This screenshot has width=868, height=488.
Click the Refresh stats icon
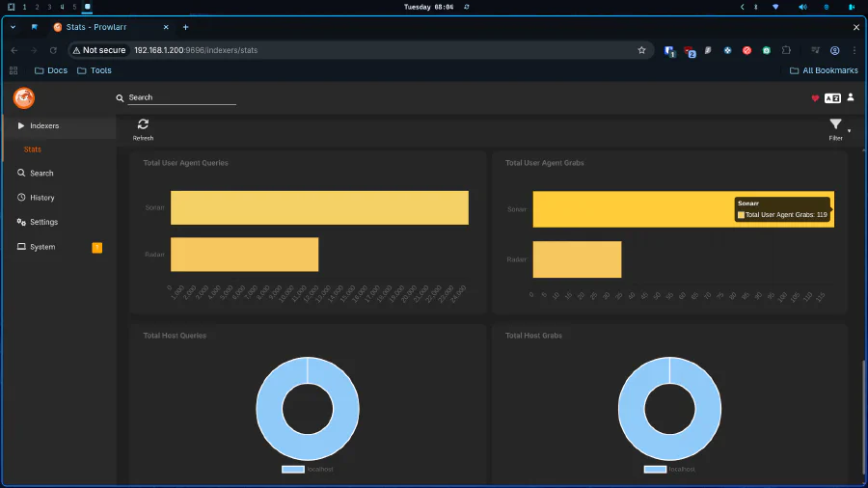pyautogui.click(x=143, y=124)
